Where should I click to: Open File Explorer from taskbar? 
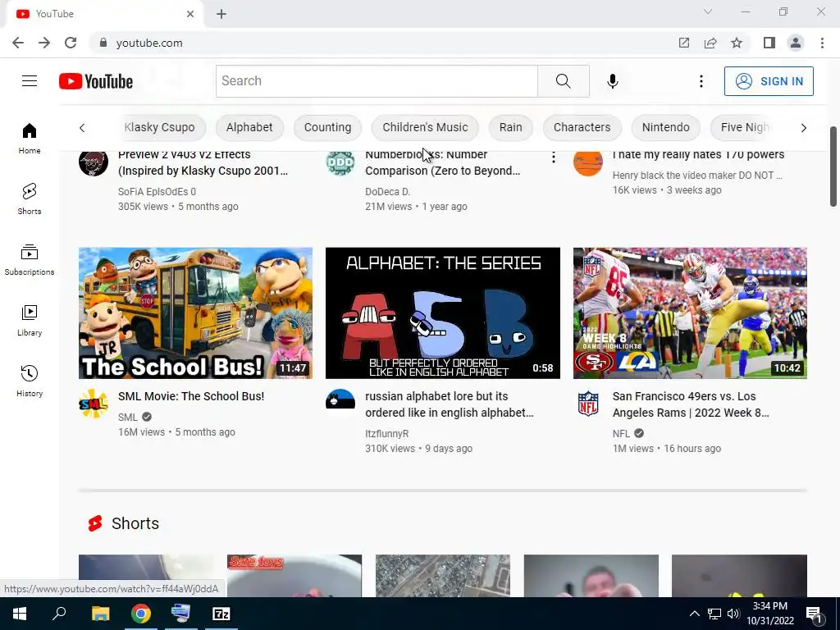100,614
